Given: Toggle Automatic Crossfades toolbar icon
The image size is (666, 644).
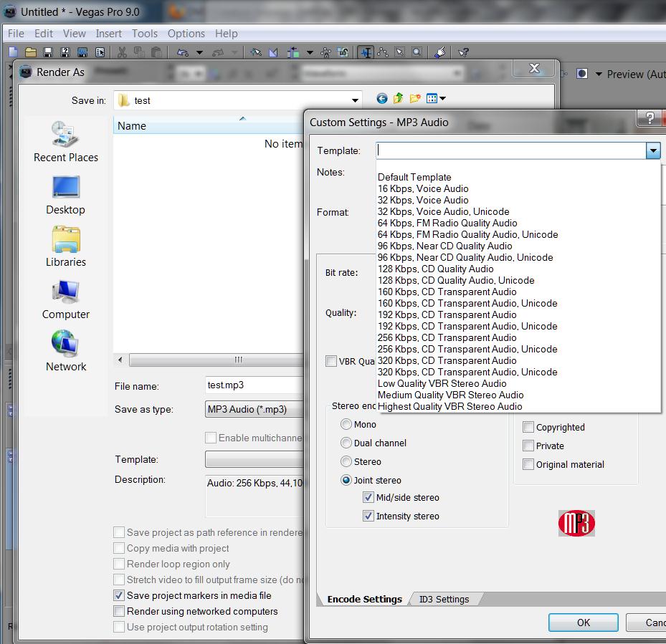Looking at the screenshot, I should 274,52.
